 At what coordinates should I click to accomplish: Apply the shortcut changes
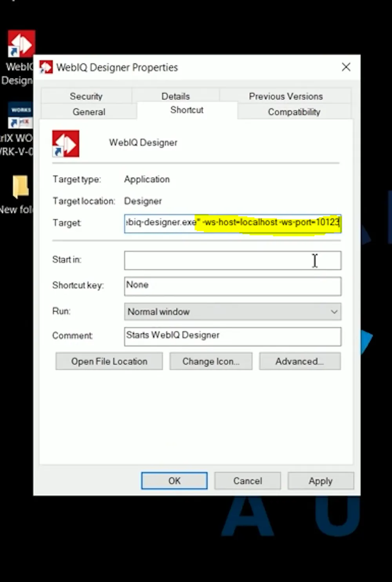point(321,481)
